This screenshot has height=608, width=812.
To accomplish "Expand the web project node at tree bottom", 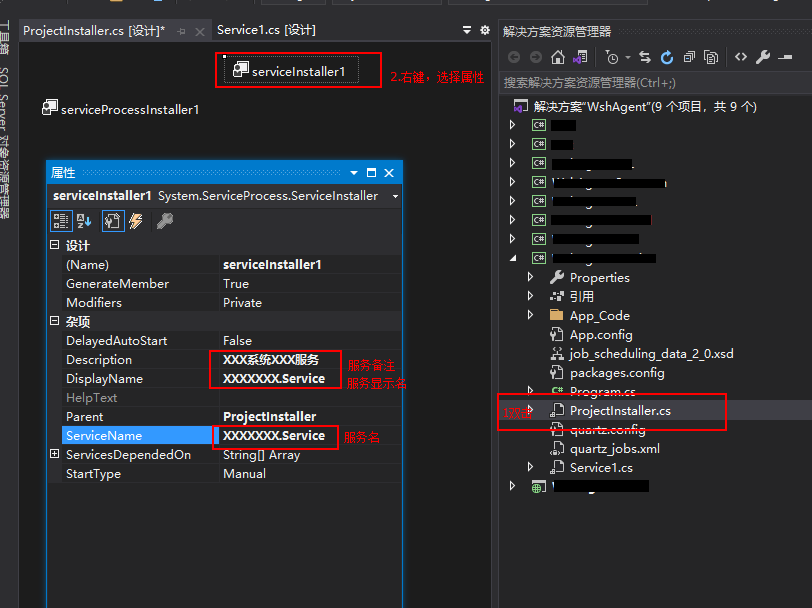I will point(512,486).
